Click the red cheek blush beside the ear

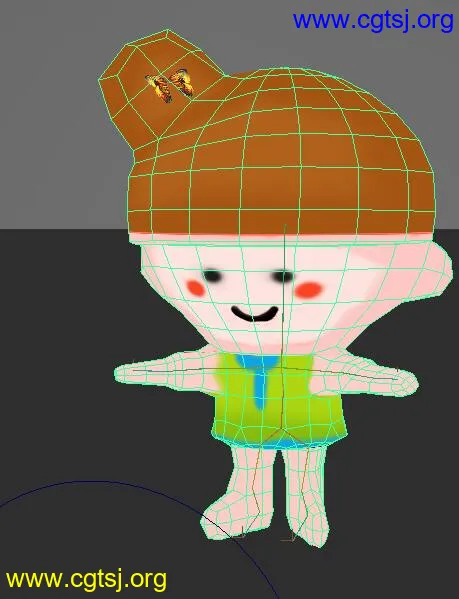point(309,290)
